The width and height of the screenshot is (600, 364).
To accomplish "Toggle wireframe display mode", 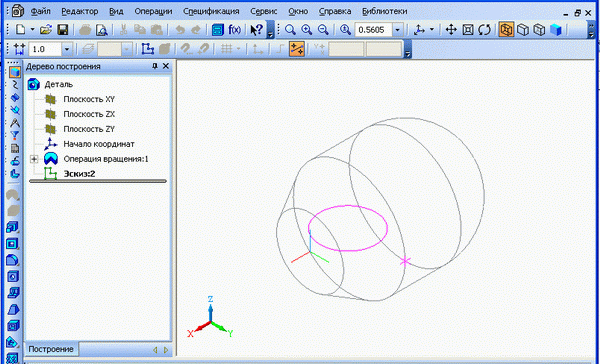I will 506,30.
